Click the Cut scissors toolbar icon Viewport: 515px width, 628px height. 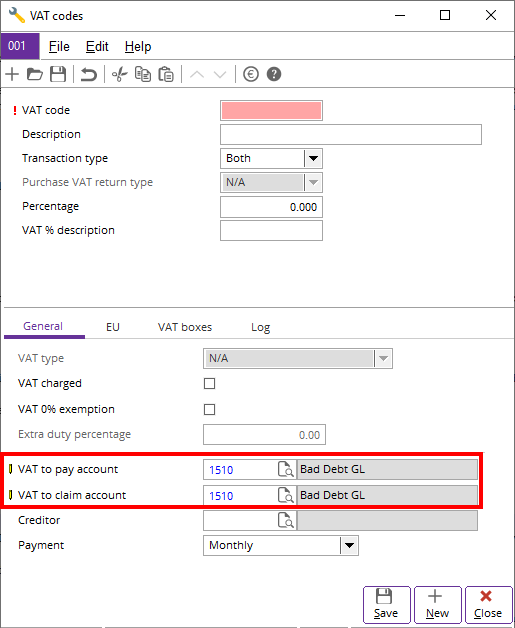tap(119, 74)
